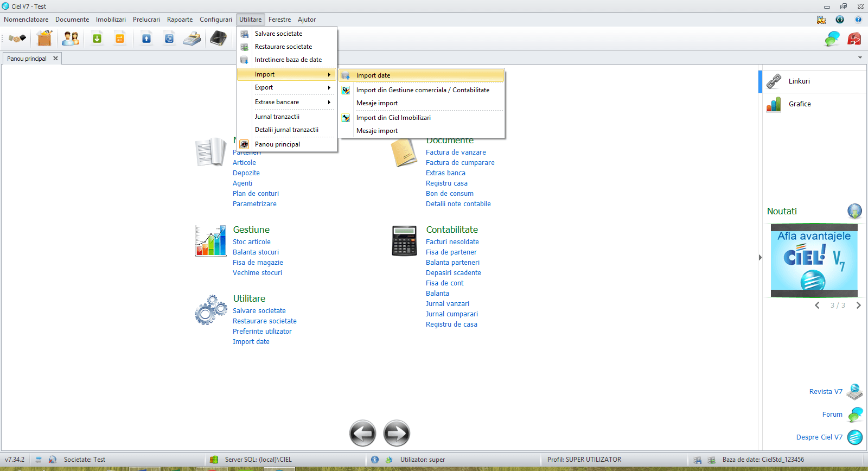Click the chain Linkuri icon in side panel
Viewport: 868px width, 471px height.
coord(774,81)
